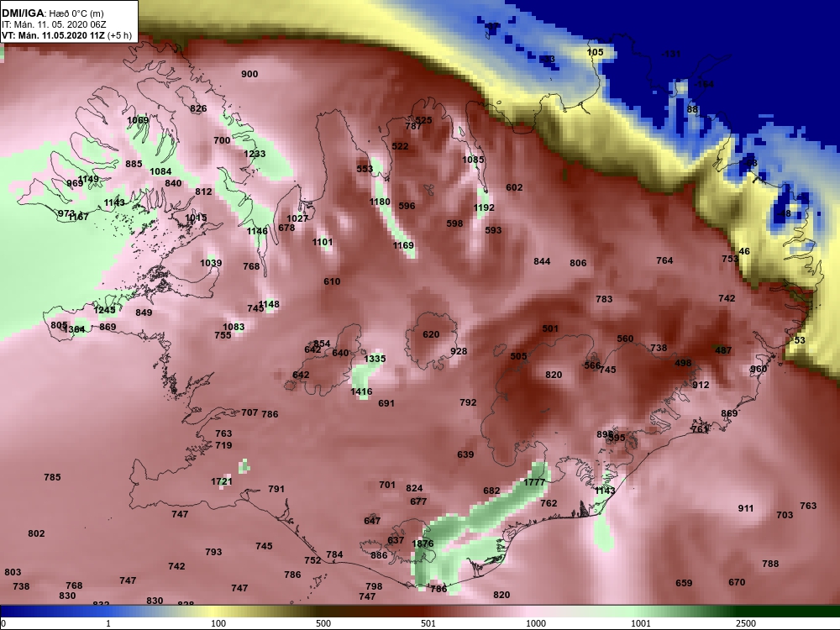Click the map value '1083'

234,327
